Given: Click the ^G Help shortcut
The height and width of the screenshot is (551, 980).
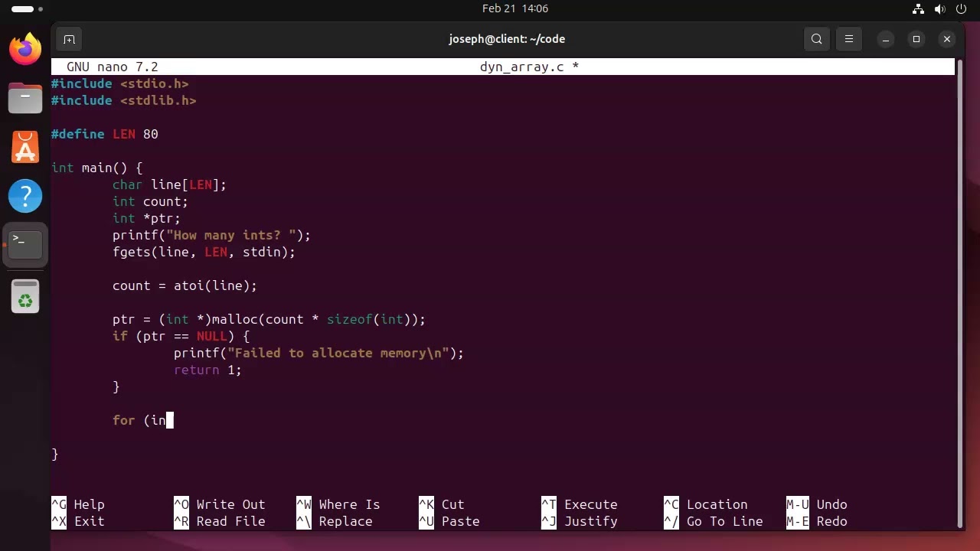Looking at the screenshot, I should point(78,504).
